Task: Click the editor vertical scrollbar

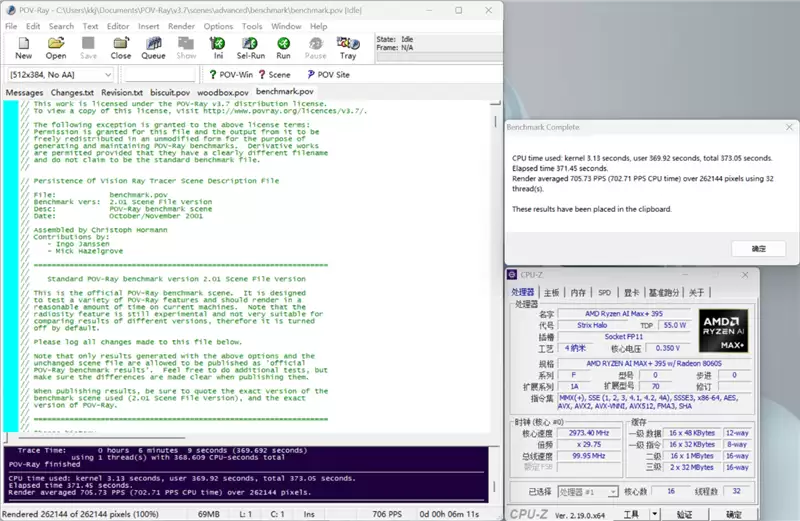Action: click(495, 268)
